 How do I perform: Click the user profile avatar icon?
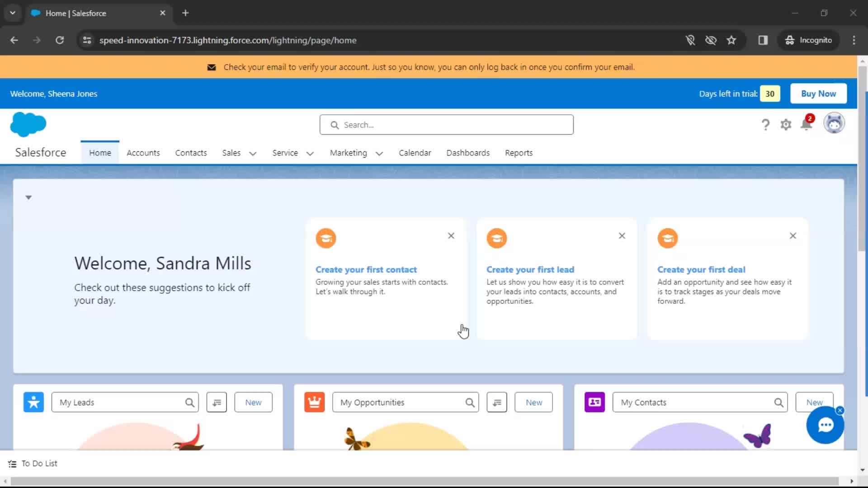tap(835, 123)
